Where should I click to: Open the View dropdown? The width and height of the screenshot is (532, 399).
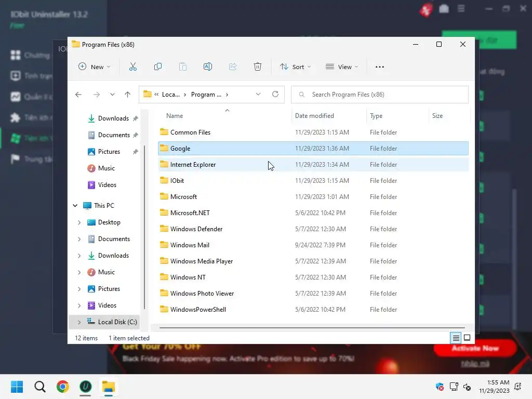pos(342,67)
